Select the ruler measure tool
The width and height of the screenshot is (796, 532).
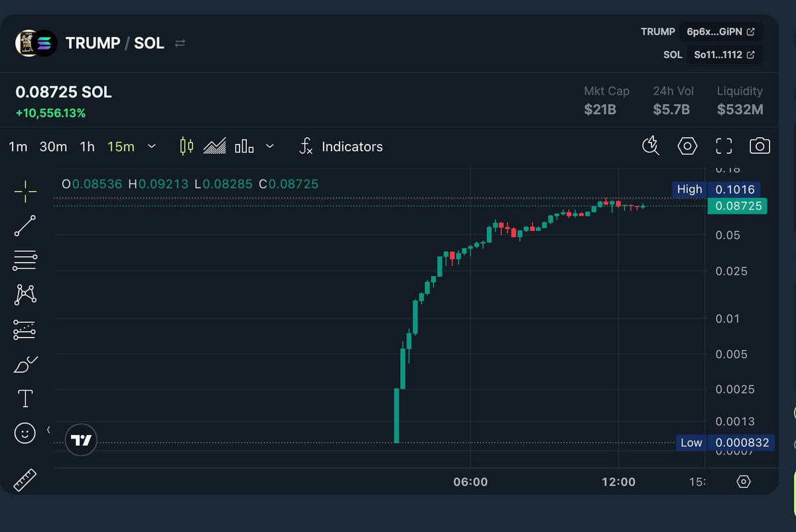(25, 480)
